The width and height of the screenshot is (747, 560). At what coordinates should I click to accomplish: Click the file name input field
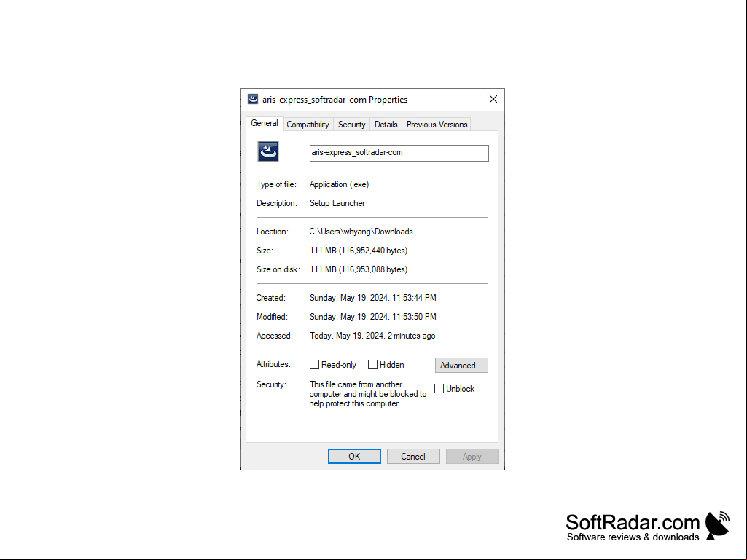[399, 153]
